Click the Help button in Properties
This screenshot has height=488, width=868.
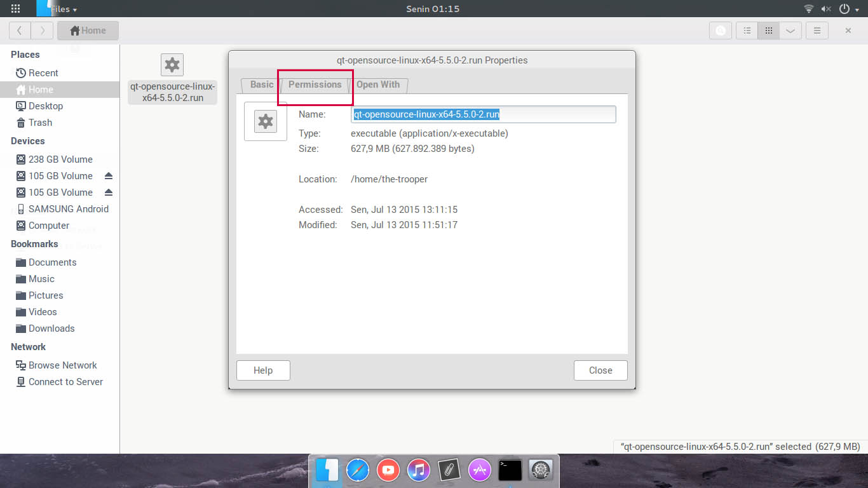263,370
